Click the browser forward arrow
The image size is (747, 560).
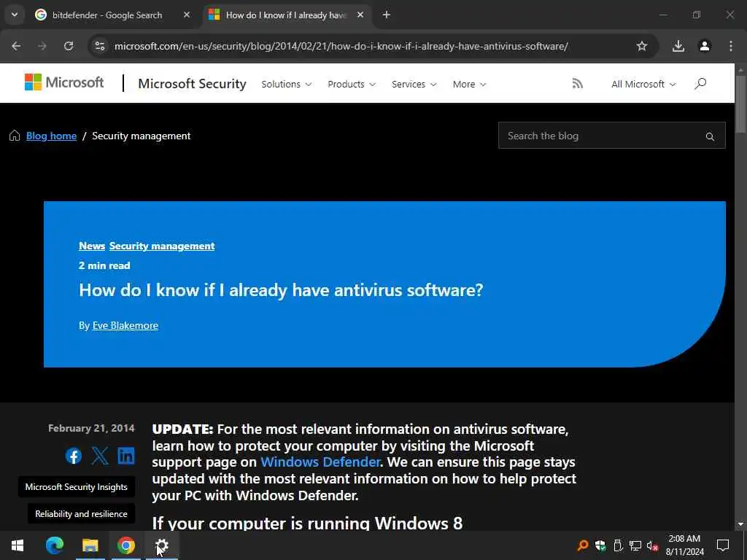point(42,46)
